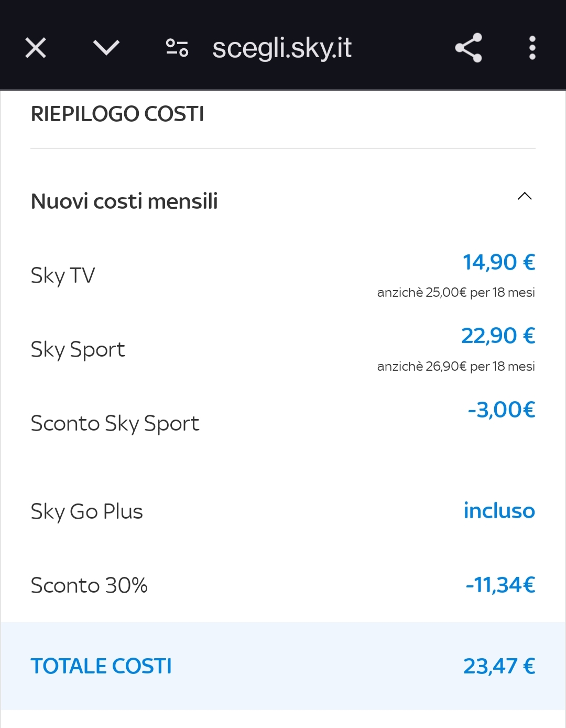Tap the Sconto 30% label

(89, 585)
